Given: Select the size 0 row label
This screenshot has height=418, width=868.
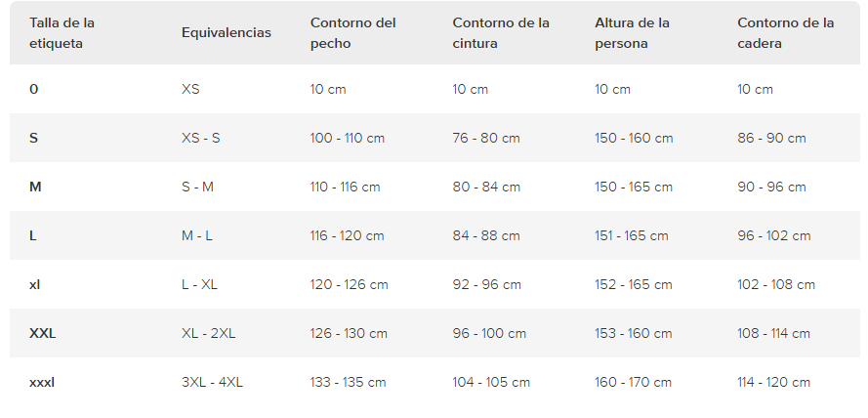Looking at the screenshot, I should click(x=34, y=89).
